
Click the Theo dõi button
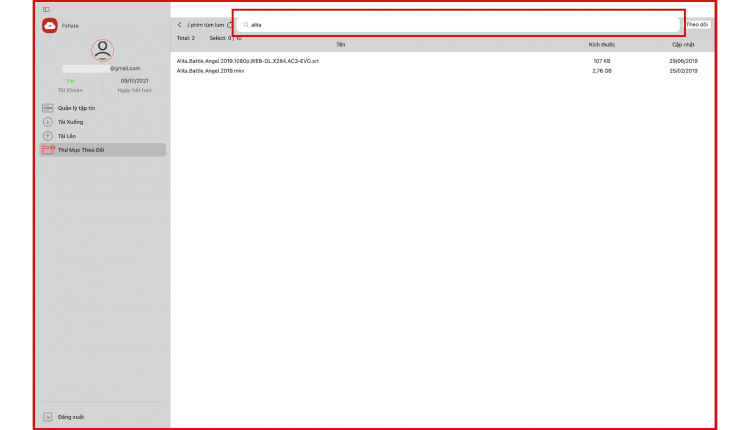tap(697, 24)
